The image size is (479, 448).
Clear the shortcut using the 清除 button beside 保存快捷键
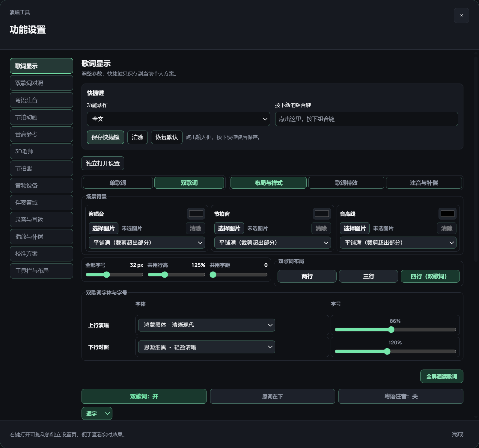tap(138, 137)
